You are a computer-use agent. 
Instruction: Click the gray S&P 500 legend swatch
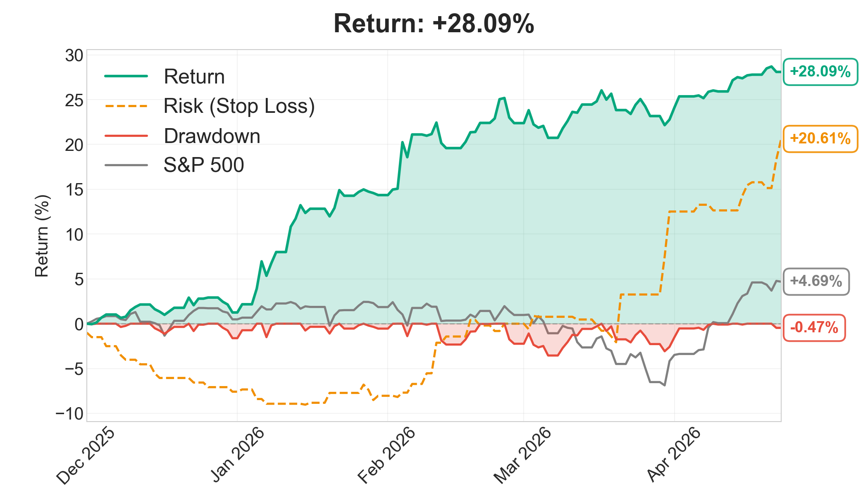point(126,165)
